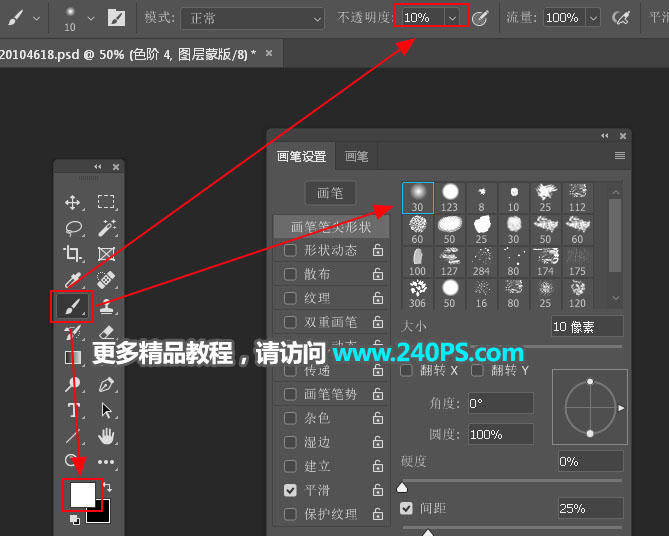This screenshot has width=669, height=536.
Task: Select the Eraser tool
Action: 107,333
